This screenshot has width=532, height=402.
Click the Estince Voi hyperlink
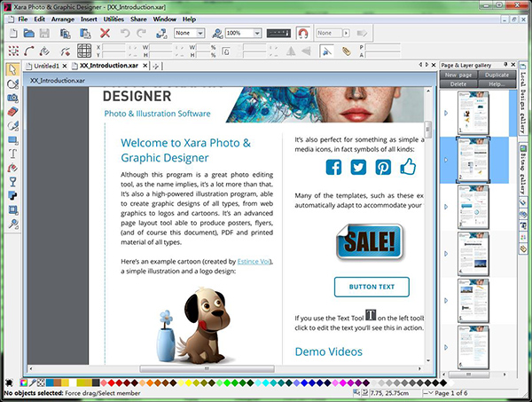click(x=254, y=262)
